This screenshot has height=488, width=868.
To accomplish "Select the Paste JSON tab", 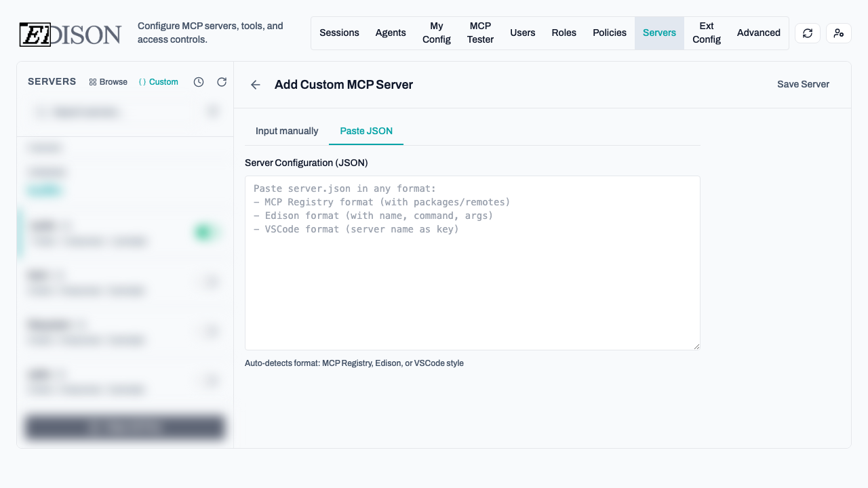I will point(366,131).
